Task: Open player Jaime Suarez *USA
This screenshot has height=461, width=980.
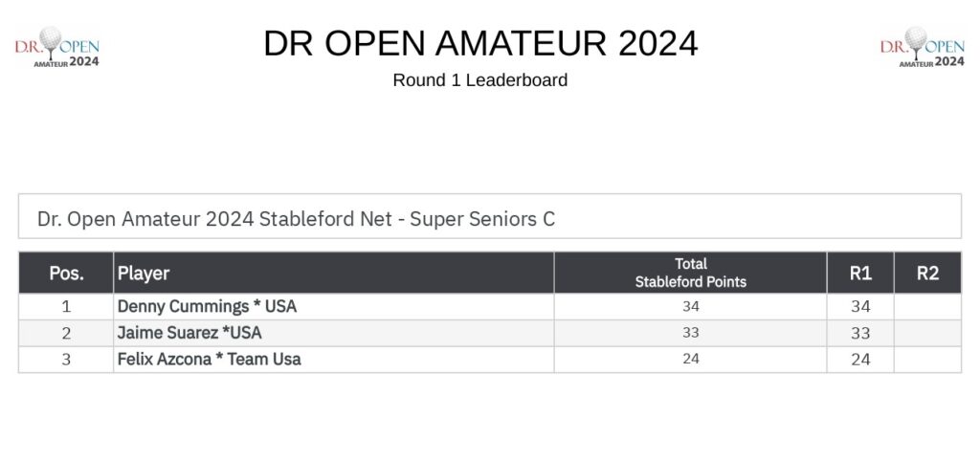Action: [x=189, y=333]
